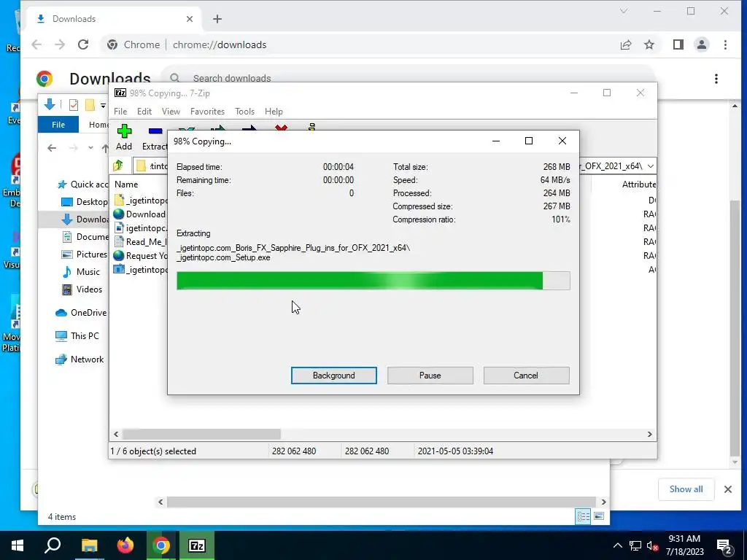Viewport: 747px width, 560px height.
Task: Select Videos in the Explorer sidebar
Action: coord(82,289)
